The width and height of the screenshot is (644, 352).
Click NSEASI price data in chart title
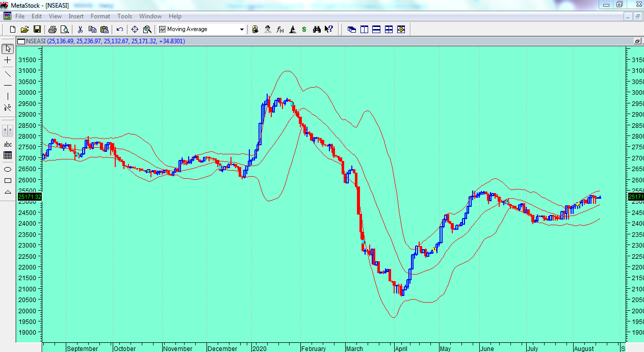[116, 41]
